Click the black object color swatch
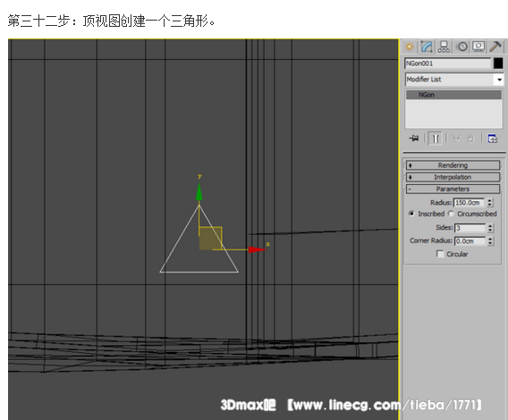 [x=498, y=63]
